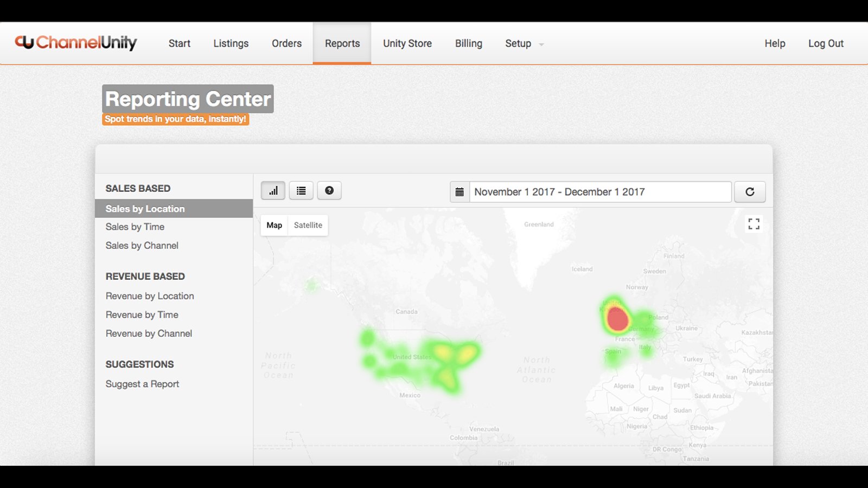Click the calendar icon beside date range
868x488 pixels.
[459, 192]
